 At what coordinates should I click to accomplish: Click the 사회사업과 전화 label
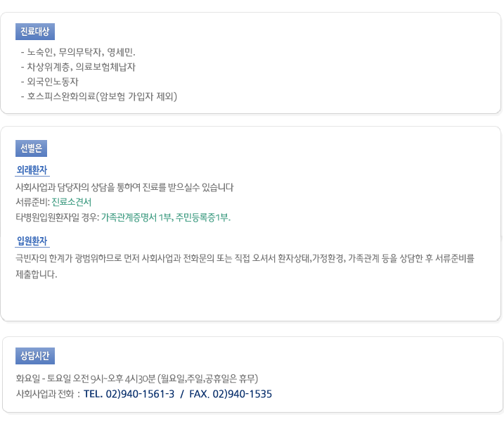click(x=48, y=394)
